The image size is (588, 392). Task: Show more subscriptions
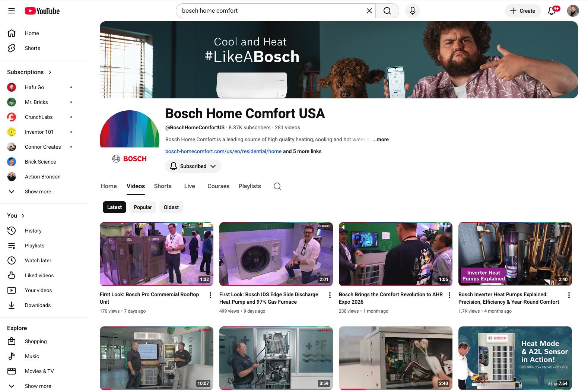(x=44, y=192)
